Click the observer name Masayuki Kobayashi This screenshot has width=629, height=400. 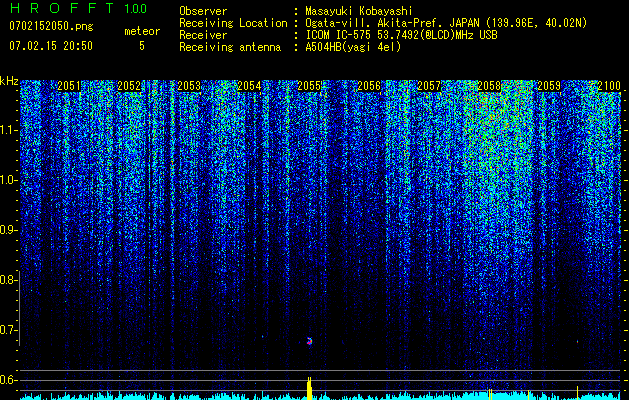pos(359,11)
